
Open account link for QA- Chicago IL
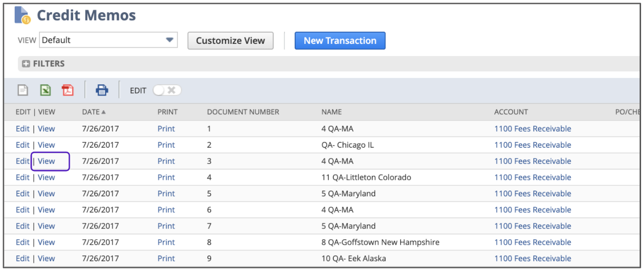pyautogui.click(x=532, y=145)
